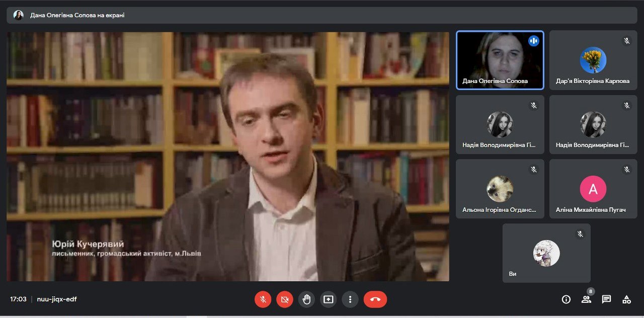
Task: Click the speaking indicator on Дана Олегівна Сопова tile
Action: pos(534,41)
